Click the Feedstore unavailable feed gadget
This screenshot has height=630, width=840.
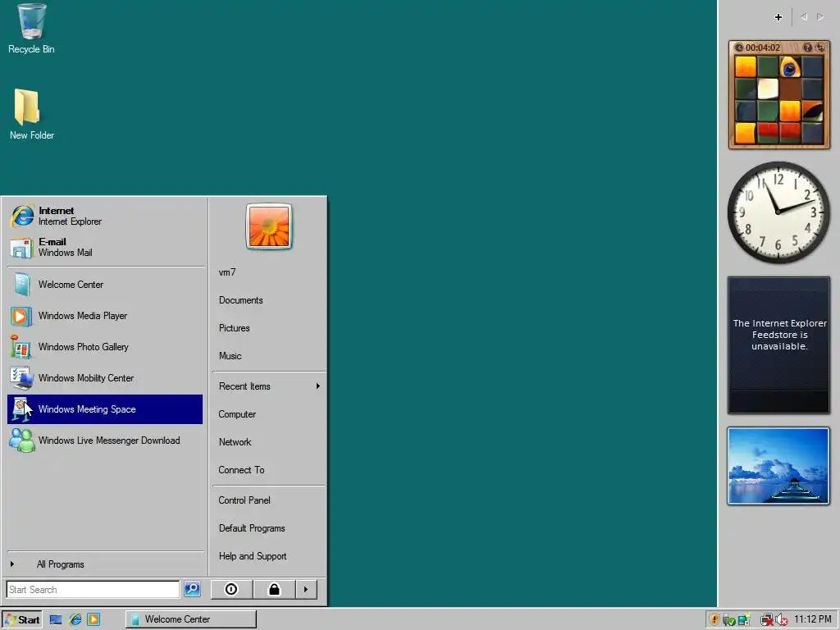779,345
